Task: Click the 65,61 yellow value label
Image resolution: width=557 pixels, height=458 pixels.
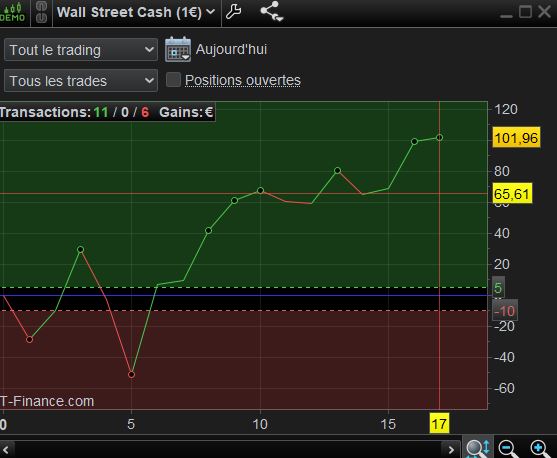Action: (x=512, y=194)
